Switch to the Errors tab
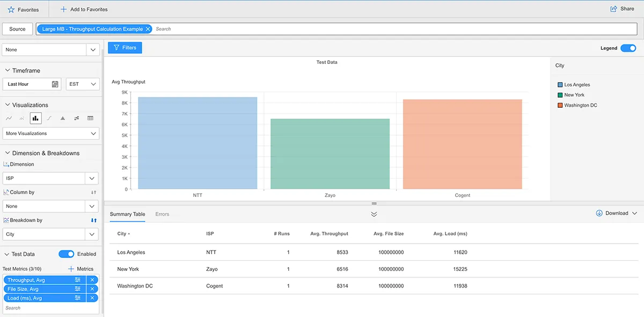 pyautogui.click(x=162, y=214)
